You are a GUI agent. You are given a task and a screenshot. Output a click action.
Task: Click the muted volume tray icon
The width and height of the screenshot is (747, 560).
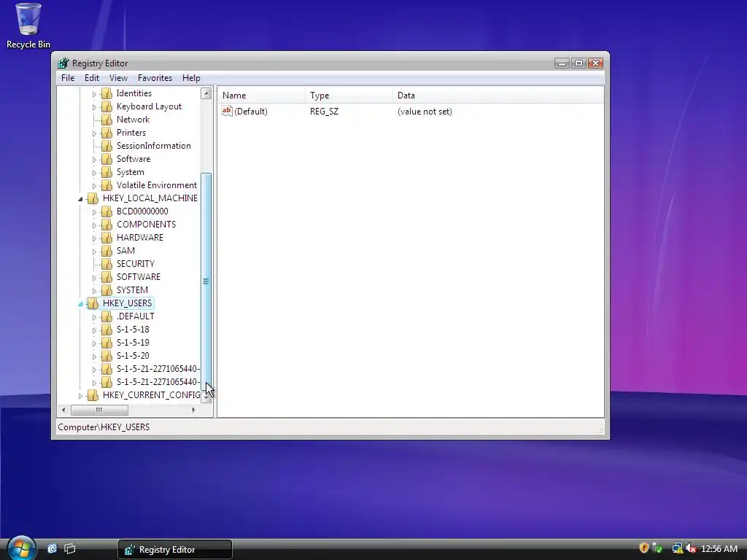coord(691,548)
